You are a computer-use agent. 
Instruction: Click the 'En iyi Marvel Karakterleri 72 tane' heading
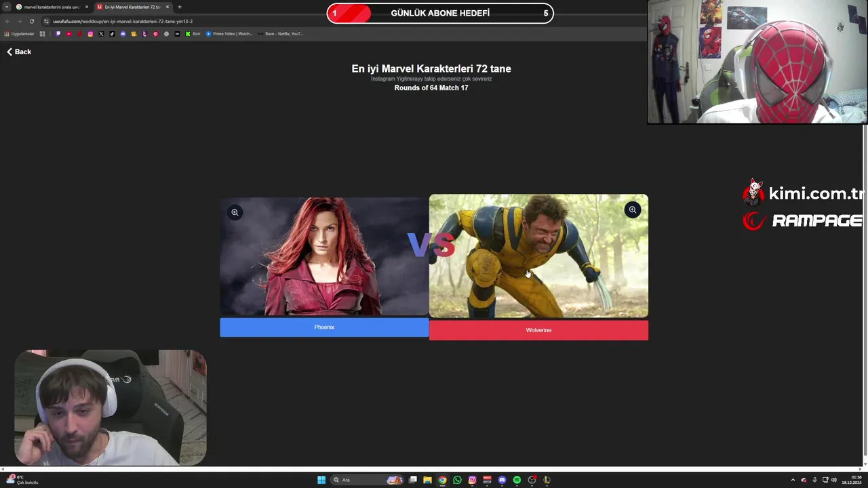(x=431, y=68)
